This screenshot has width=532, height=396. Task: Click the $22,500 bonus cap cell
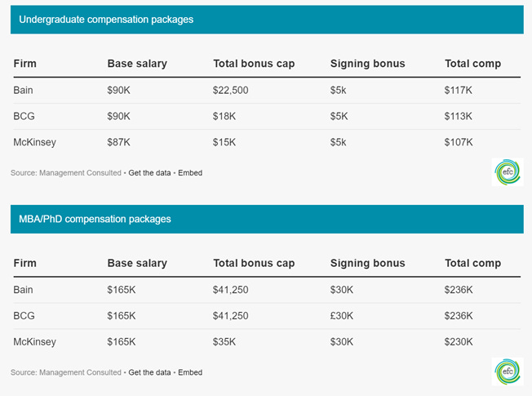[230, 91]
